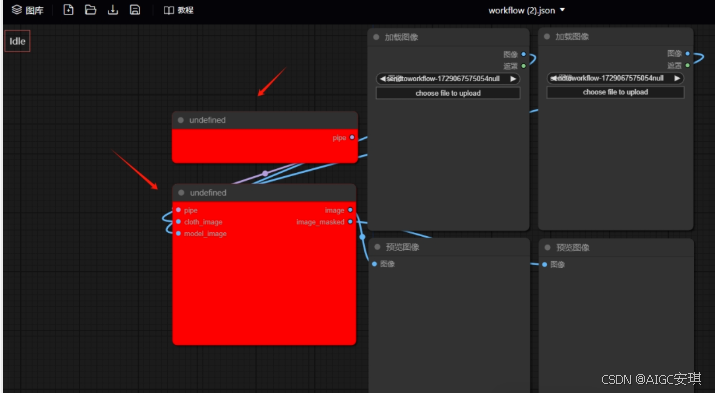Image resolution: width=715 pixels, height=393 pixels.
Task: Collapse the right 加载图像 node via its dot
Action: click(547, 36)
